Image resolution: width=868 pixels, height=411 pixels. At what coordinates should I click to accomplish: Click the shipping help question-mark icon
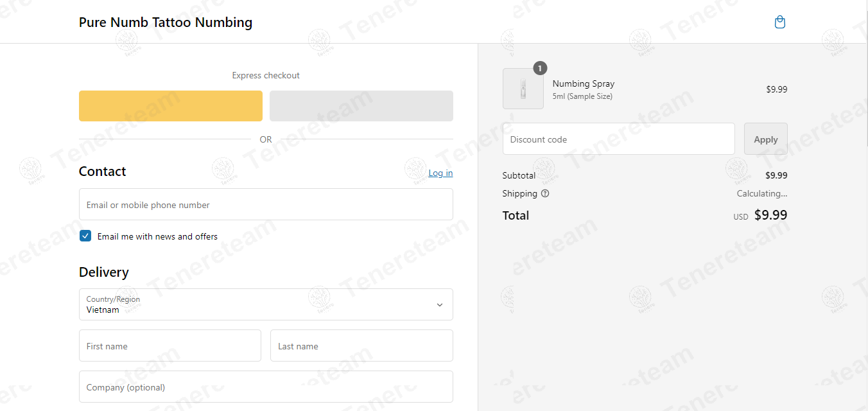[545, 193]
